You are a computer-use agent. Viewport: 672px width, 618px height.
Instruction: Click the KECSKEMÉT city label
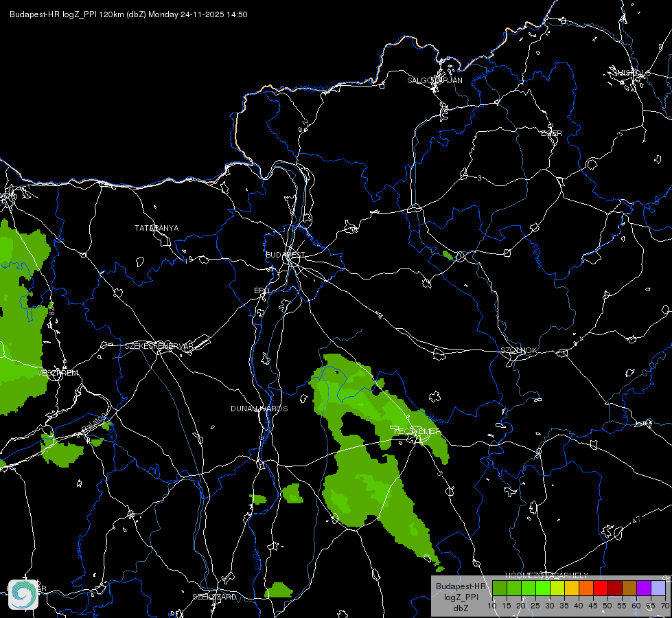(417, 431)
